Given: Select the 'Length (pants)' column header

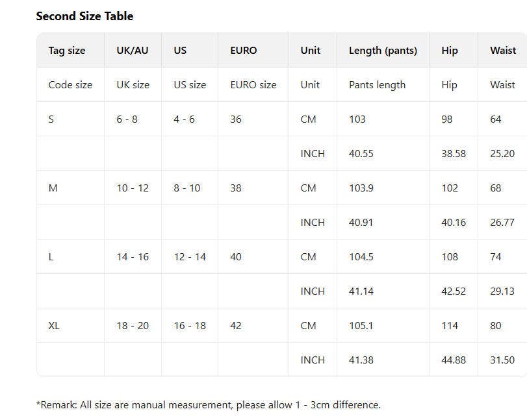Looking at the screenshot, I should pos(383,51).
